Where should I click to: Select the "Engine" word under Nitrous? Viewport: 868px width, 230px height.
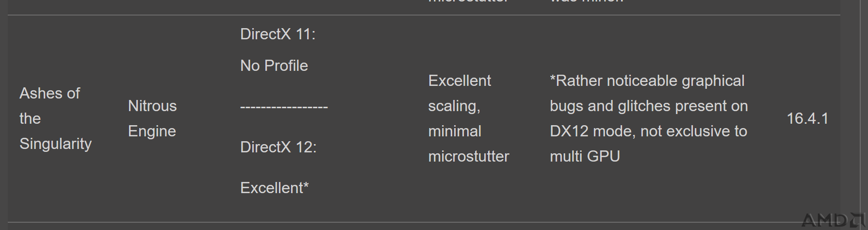click(x=152, y=131)
